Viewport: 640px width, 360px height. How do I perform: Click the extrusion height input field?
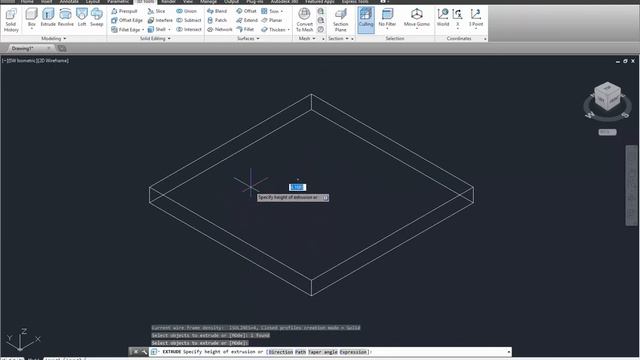tap(298, 187)
